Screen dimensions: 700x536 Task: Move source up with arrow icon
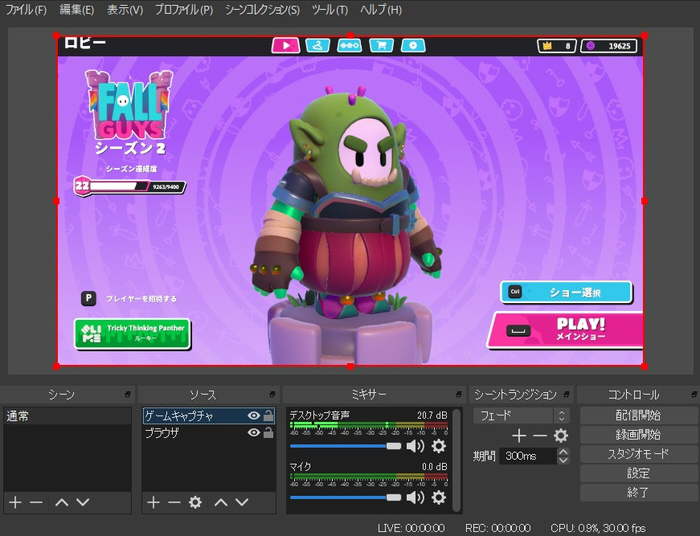pyautogui.click(x=221, y=503)
